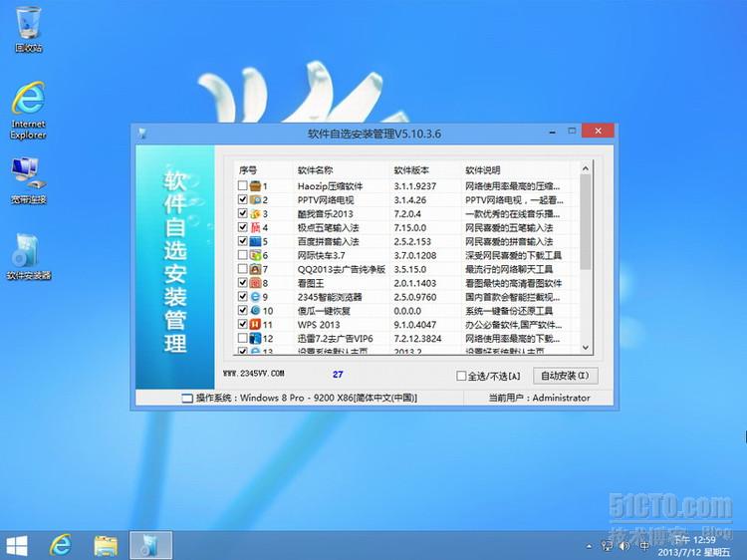Open the 软件安装器 desktop icon

(29, 256)
